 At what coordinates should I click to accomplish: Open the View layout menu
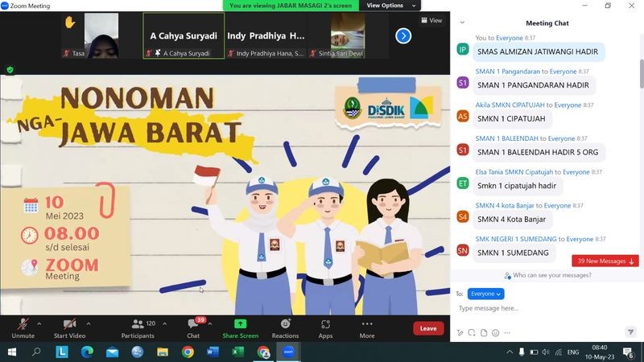[431, 20]
